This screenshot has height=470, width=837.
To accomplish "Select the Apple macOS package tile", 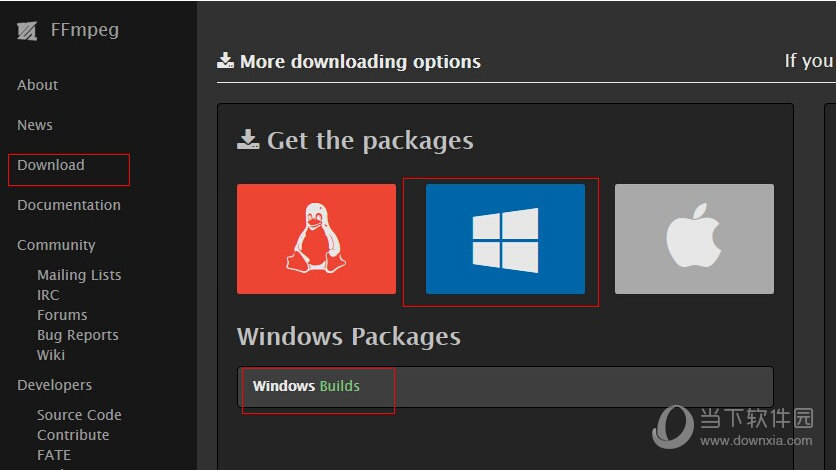I will pyautogui.click(x=694, y=239).
